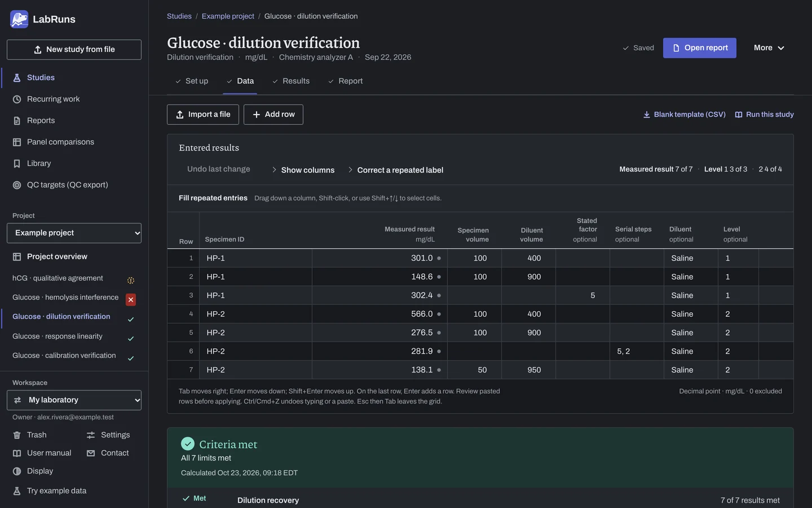Click the pending-status icon for hCG qualitative agreement
This screenshot has height=508, width=812.
(x=131, y=281)
